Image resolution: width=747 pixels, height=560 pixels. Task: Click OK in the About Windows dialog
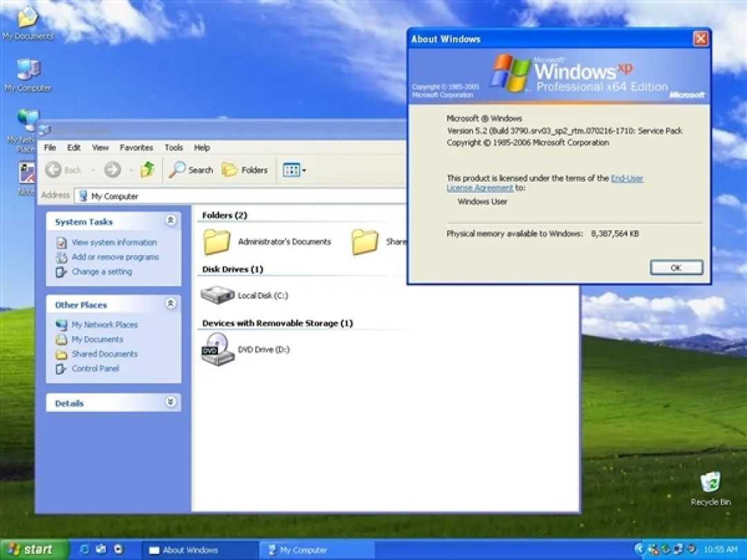676,268
